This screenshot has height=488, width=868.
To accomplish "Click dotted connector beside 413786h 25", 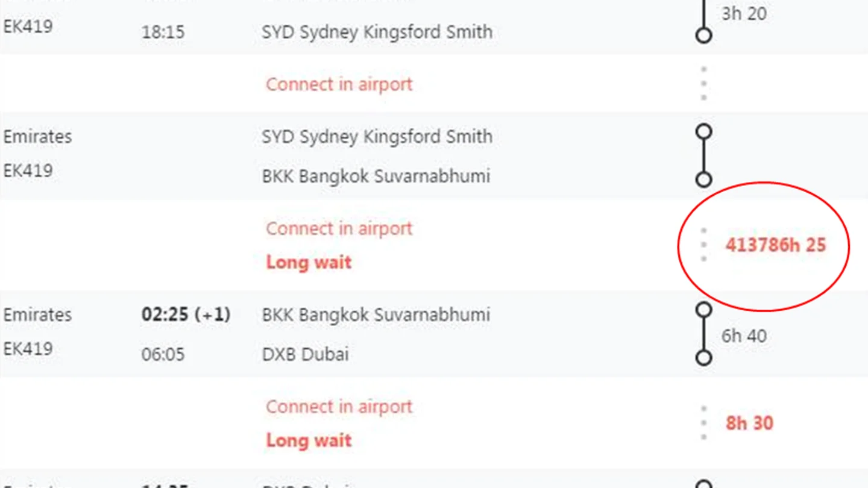I will pos(703,245).
